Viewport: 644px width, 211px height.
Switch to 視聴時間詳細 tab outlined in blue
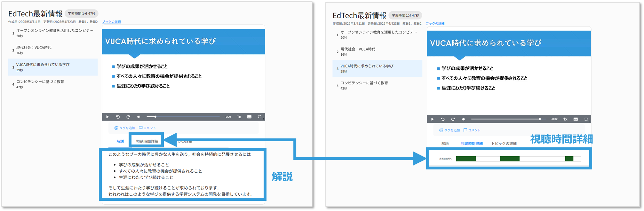[x=147, y=141]
